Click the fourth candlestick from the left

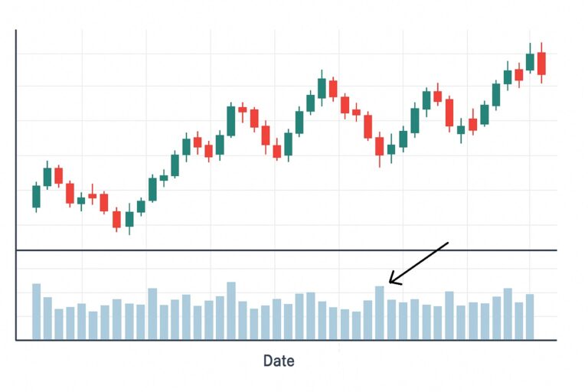70,193
